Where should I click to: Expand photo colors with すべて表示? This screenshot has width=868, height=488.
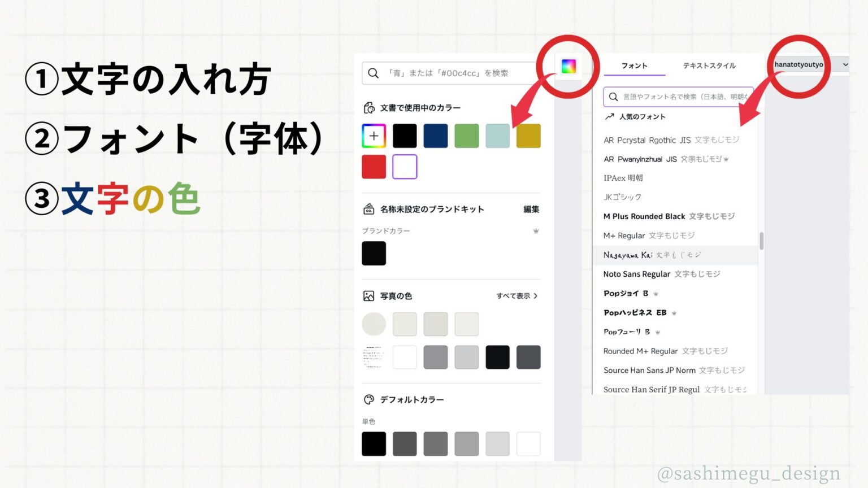click(517, 296)
